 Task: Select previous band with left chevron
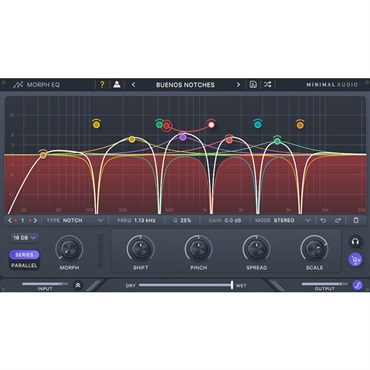10,220
